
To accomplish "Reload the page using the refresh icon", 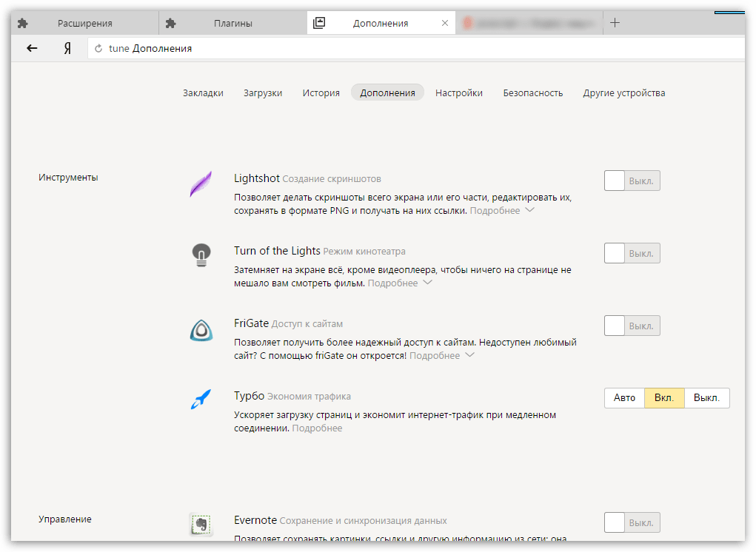I will (98, 48).
